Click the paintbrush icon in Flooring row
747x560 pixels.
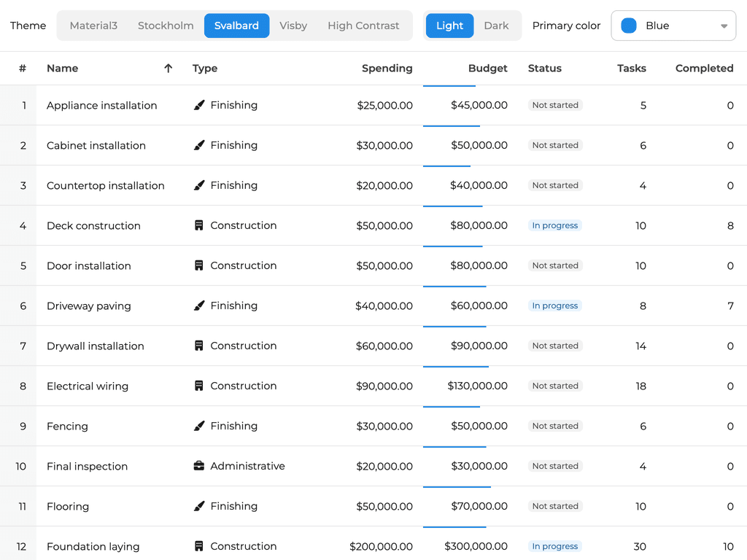199,506
